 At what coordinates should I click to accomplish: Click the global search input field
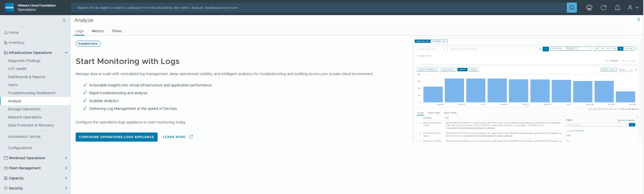318,8
